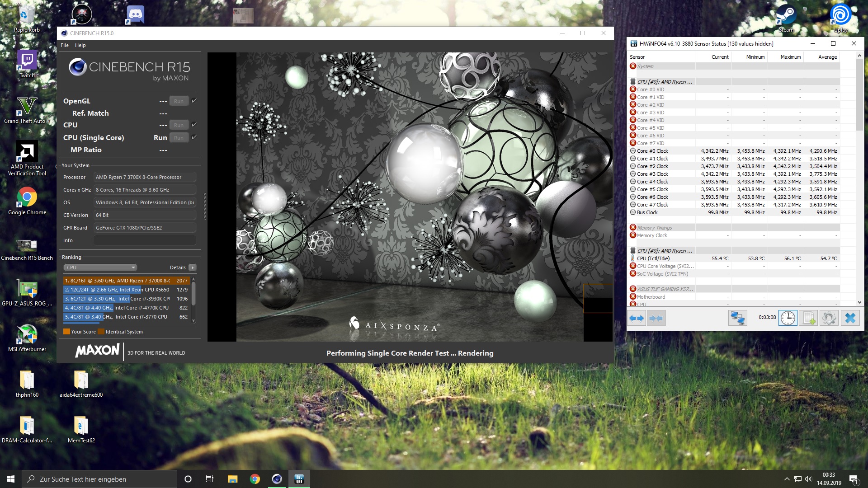The width and height of the screenshot is (868, 488).
Task: Click HWiNFO expand columns double-arrow button
Action: click(x=637, y=318)
